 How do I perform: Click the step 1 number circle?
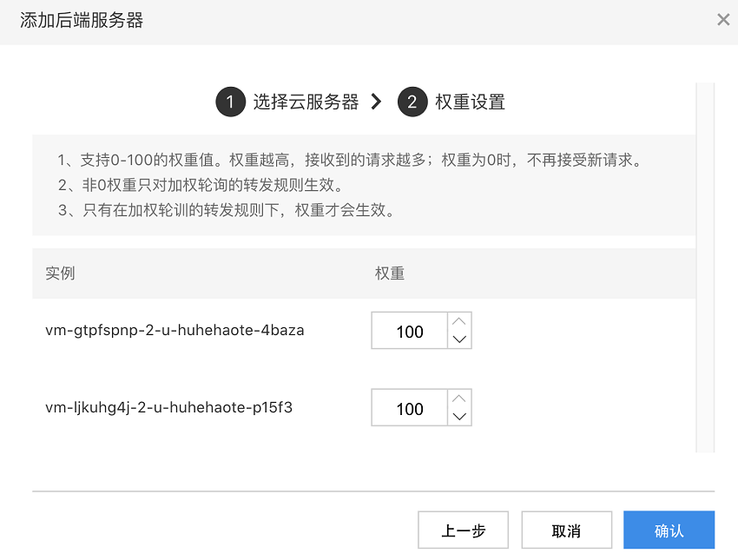pos(230,102)
